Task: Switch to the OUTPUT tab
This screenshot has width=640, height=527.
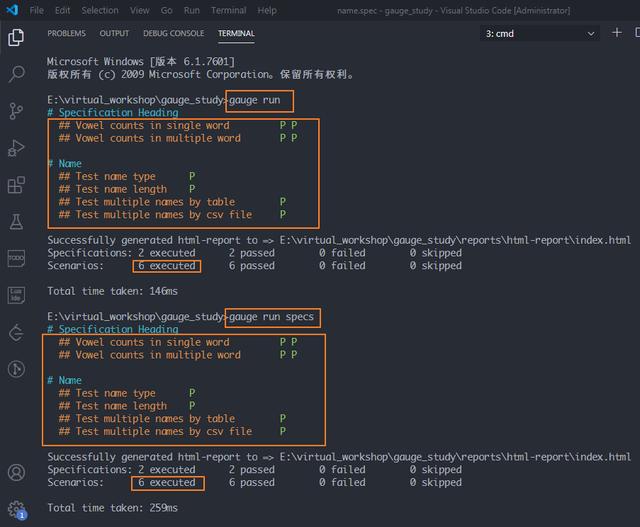Action: click(x=114, y=33)
